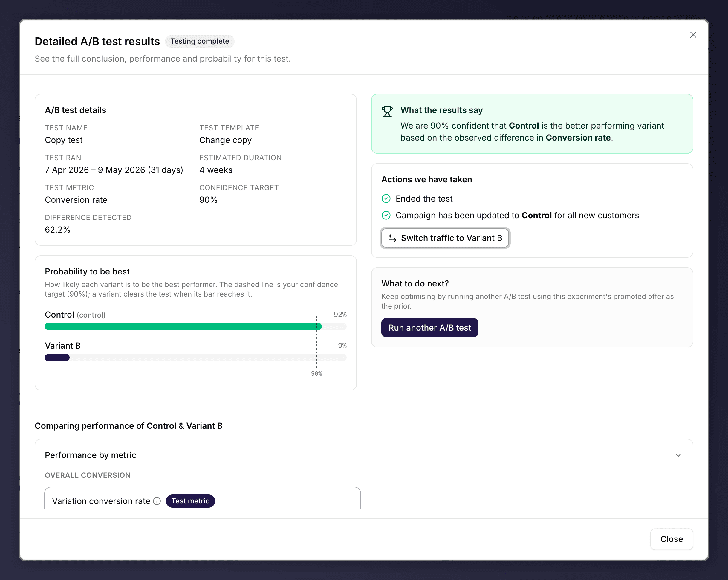Run another A/B test
This screenshot has width=728, height=580.
429,328
